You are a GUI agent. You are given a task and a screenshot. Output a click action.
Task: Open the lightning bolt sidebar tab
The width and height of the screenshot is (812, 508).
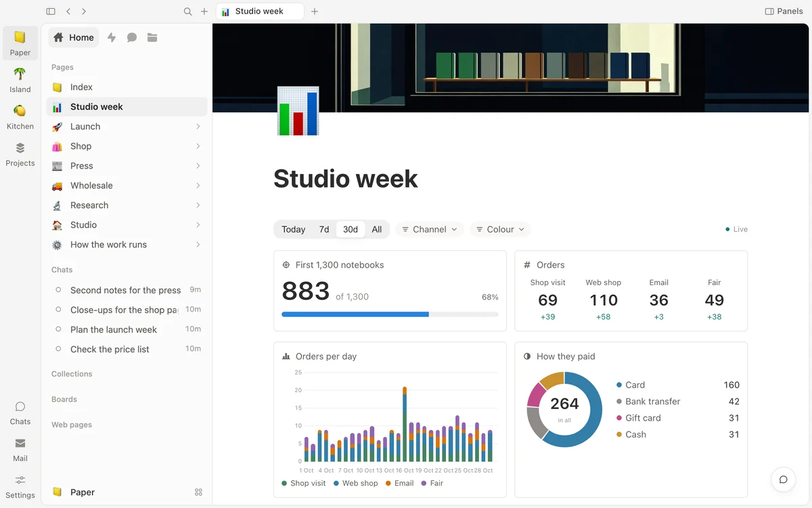pos(112,38)
